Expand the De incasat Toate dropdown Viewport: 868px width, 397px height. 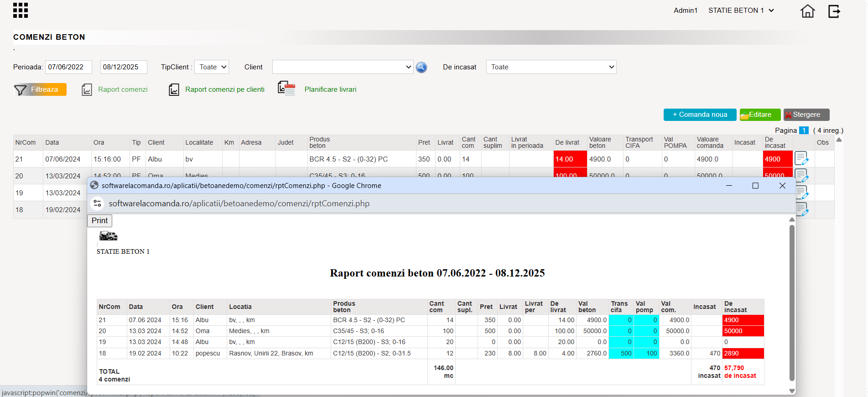(x=551, y=67)
